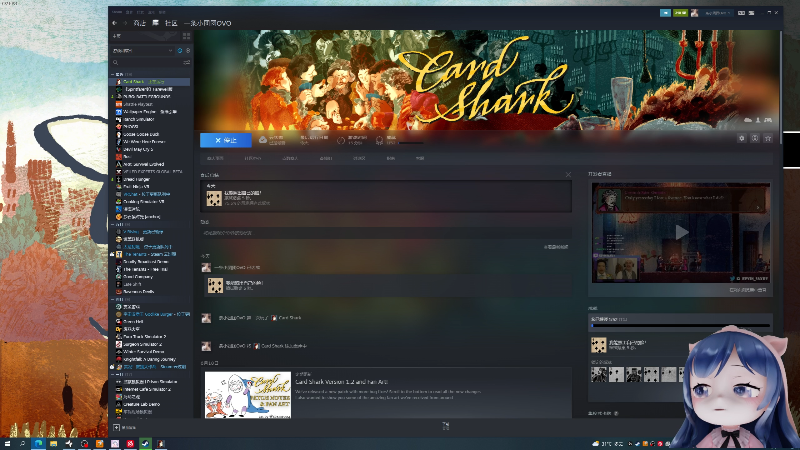The height and width of the screenshot is (450, 800).
Task: Select Creature Lab Demo in library list
Action: coord(151,404)
